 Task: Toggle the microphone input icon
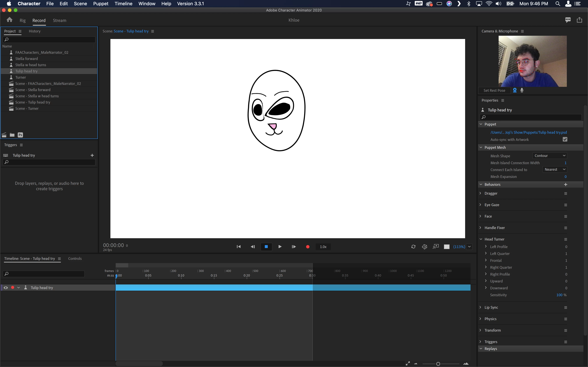tap(522, 90)
